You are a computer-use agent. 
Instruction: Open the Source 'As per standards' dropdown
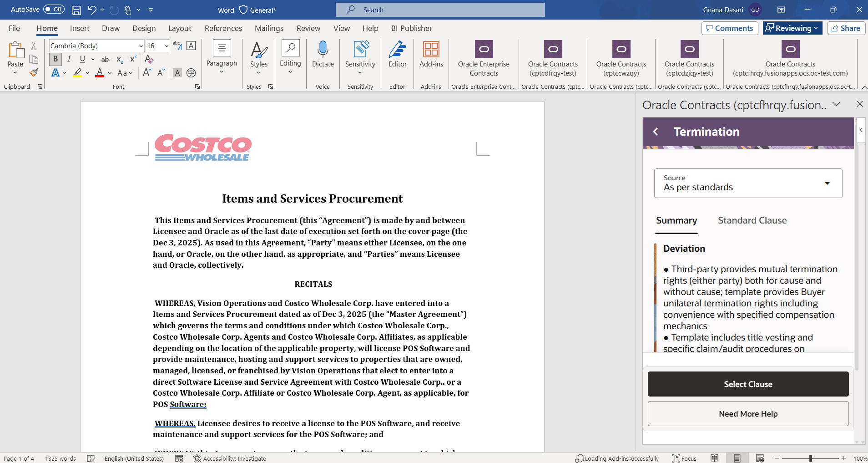[748, 183]
